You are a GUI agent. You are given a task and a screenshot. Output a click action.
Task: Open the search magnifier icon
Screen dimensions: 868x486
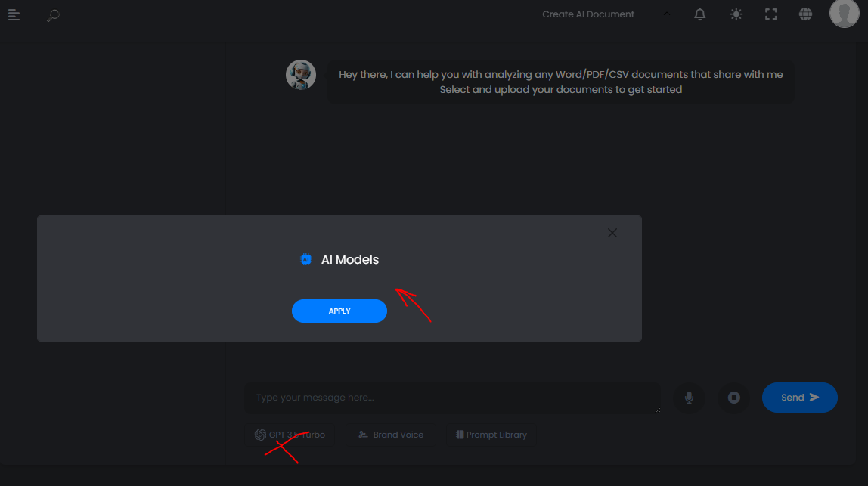click(x=53, y=16)
